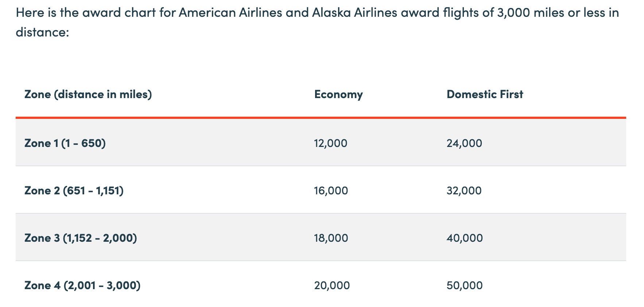Select the Zone 3 (1,152 - 2,000) label
The height and width of the screenshot is (307, 644).
coord(81,238)
